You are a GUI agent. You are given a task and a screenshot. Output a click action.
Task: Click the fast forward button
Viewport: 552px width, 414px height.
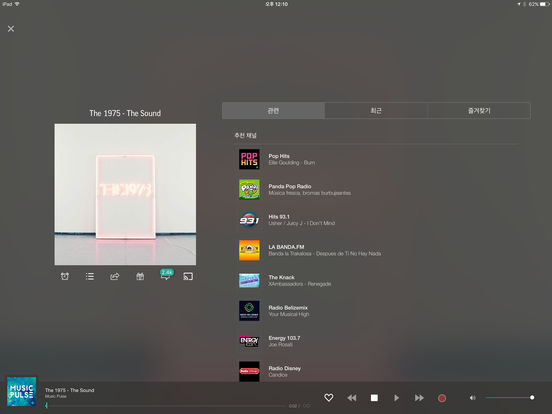coord(419,398)
